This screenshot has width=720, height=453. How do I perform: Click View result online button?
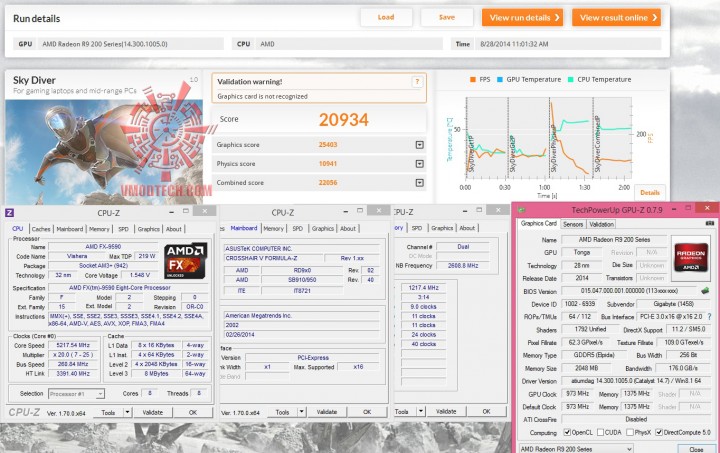click(616, 17)
